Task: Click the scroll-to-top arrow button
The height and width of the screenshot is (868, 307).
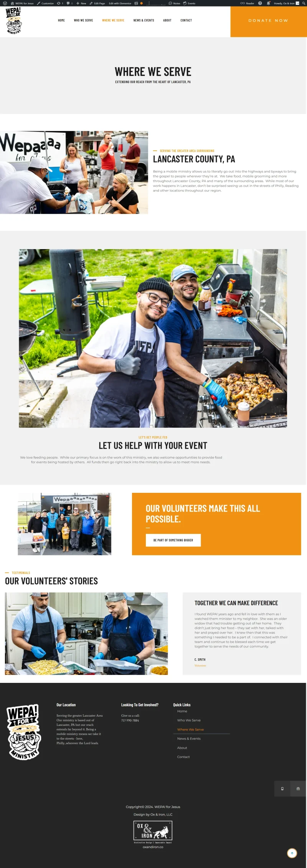Action: point(292,853)
